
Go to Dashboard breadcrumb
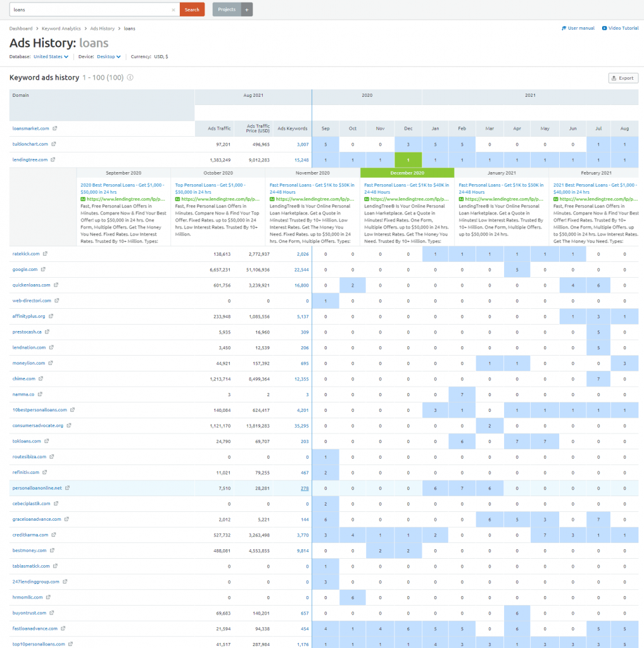coord(21,28)
